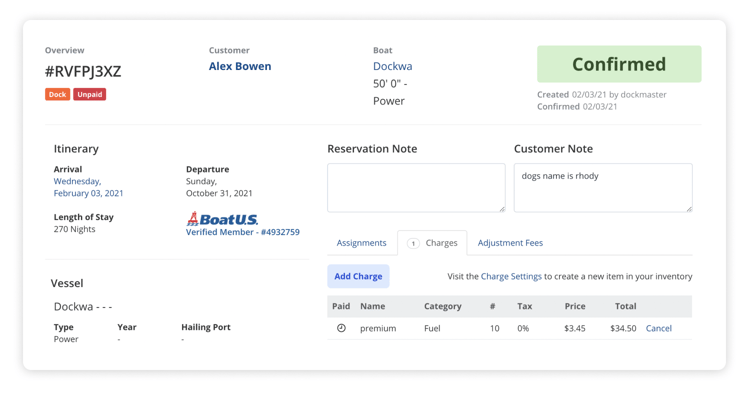This screenshot has width=750, height=396.
Task: Click the Add Charge button
Action: coord(358,276)
